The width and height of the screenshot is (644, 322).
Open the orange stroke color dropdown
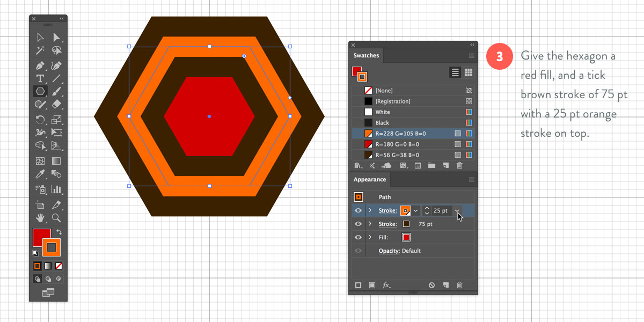(x=416, y=211)
